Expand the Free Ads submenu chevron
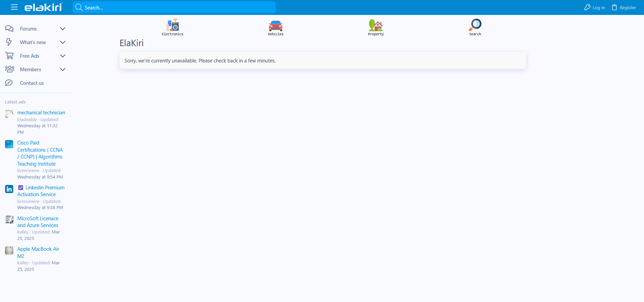Screen dimensions: 644x302 coord(63,56)
